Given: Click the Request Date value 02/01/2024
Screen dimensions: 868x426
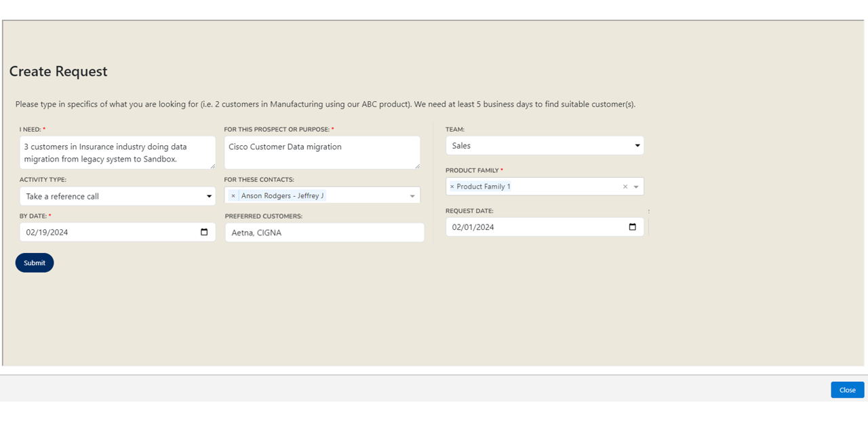Looking at the screenshot, I should tap(473, 227).
